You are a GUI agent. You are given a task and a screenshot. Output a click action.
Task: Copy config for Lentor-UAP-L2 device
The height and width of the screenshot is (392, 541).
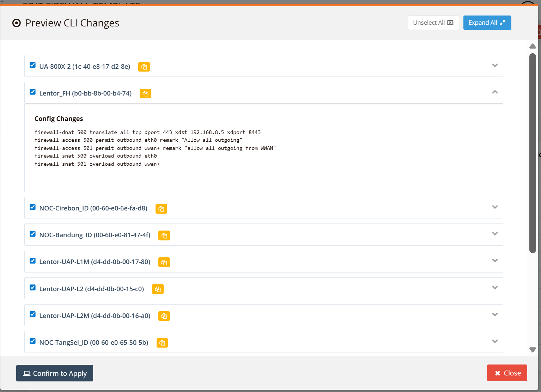[x=158, y=289]
